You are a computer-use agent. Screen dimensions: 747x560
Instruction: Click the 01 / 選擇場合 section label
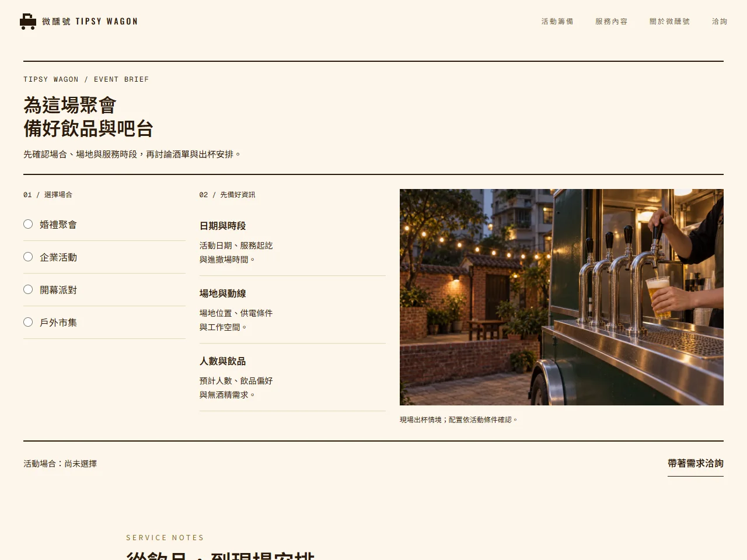click(48, 195)
